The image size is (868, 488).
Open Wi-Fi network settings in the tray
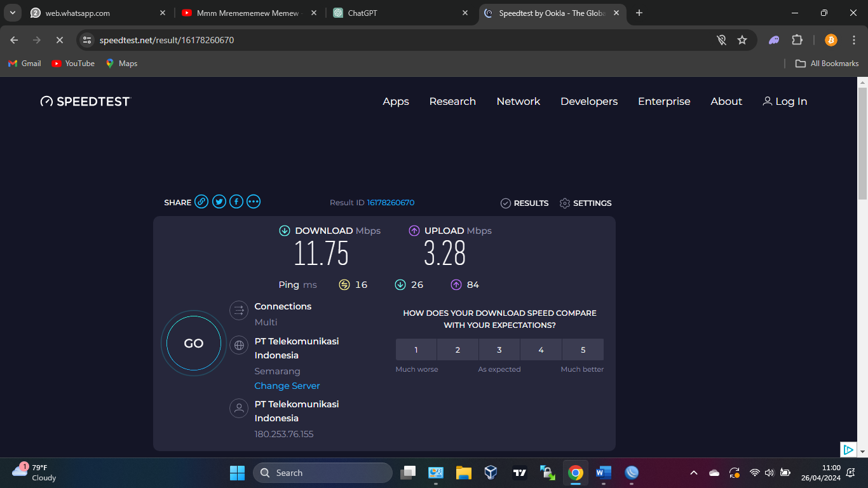pyautogui.click(x=754, y=473)
